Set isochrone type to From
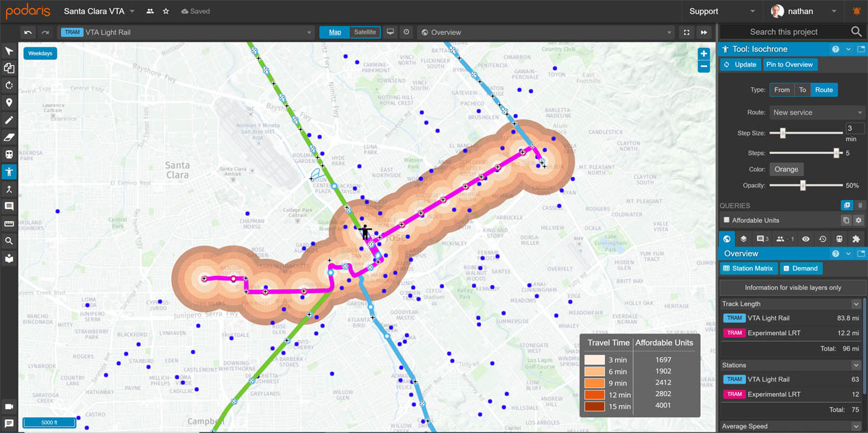This screenshot has height=433, width=868. point(782,90)
